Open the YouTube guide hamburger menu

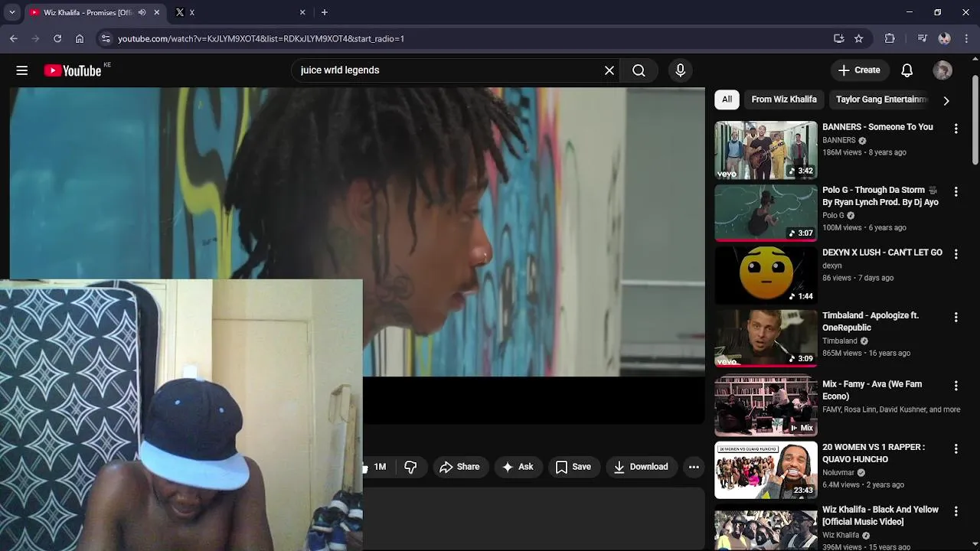(21, 70)
